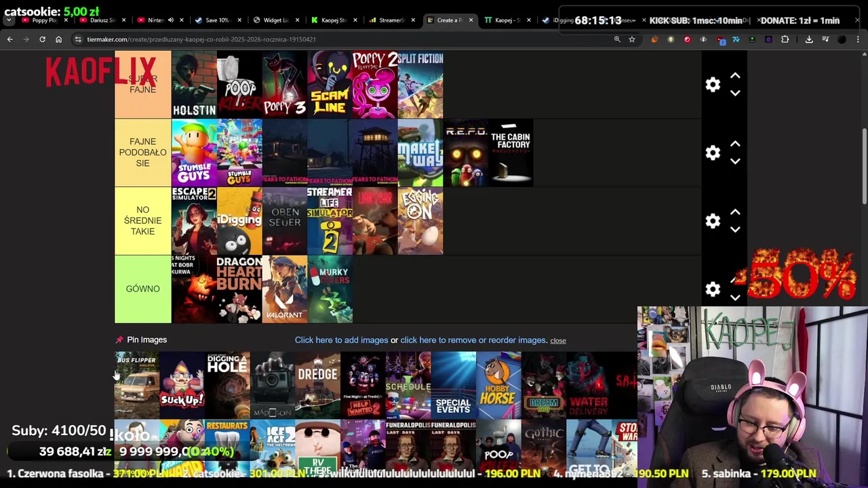Select The Cabin Factory thumbnail

pos(511,152)
